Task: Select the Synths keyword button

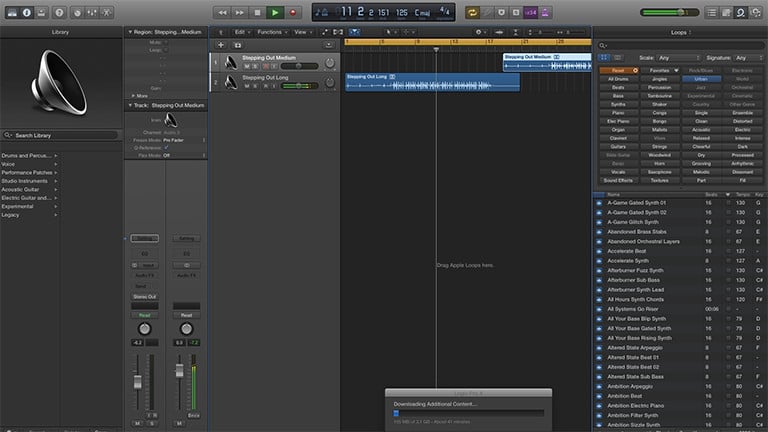Action: (619, 104)
